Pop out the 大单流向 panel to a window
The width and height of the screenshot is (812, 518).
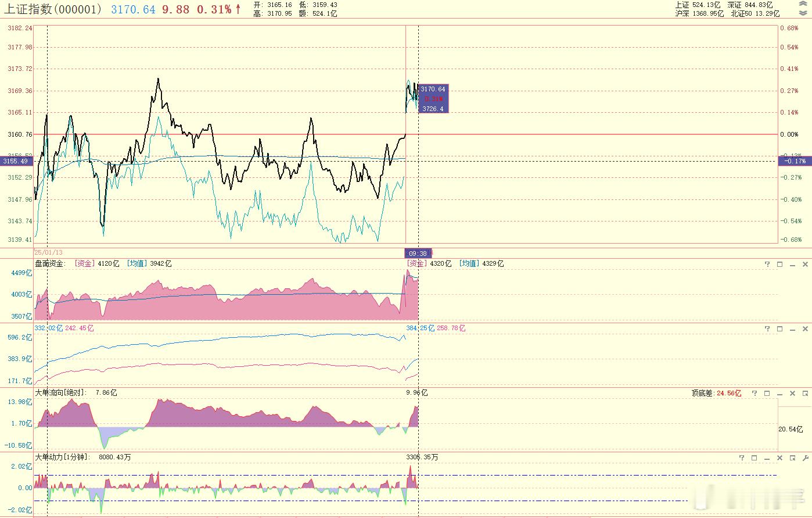click(x=805, y=394)
